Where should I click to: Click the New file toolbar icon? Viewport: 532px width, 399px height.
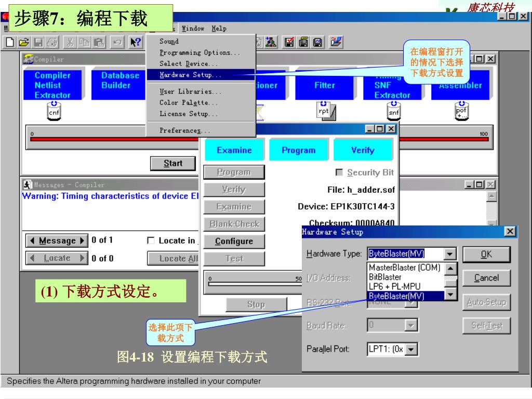click(10, 43)
